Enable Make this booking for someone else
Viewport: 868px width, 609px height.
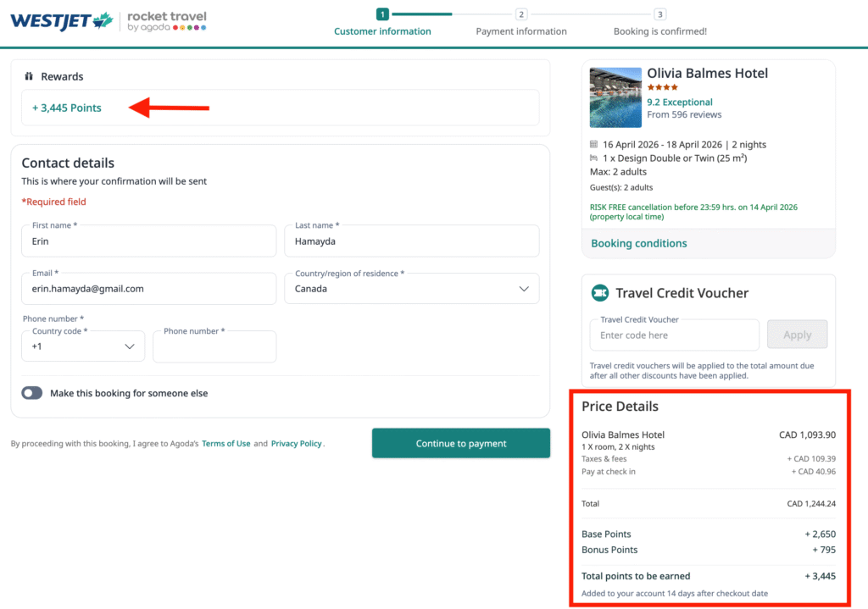click(x=31, y=392)
